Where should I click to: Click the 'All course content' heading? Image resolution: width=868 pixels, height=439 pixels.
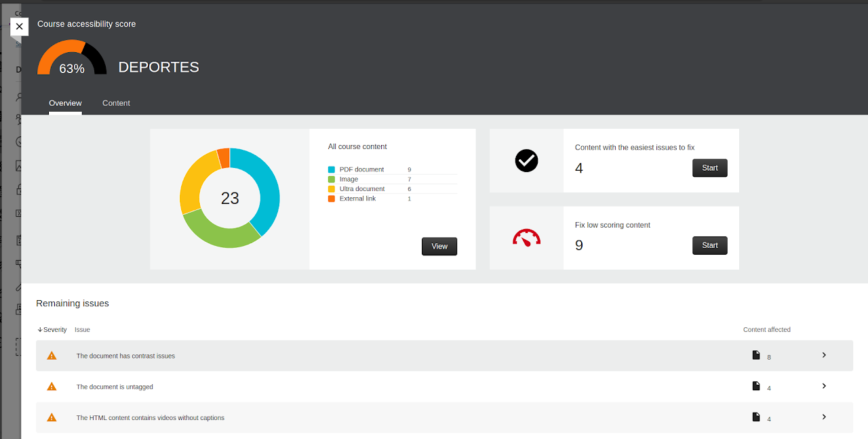[357, 146]
